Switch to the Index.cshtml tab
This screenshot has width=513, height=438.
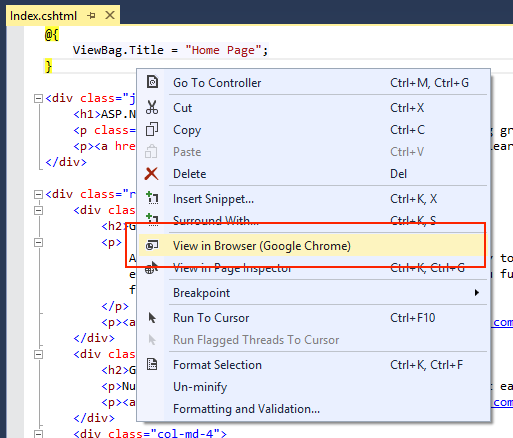[x=43, y=16]
